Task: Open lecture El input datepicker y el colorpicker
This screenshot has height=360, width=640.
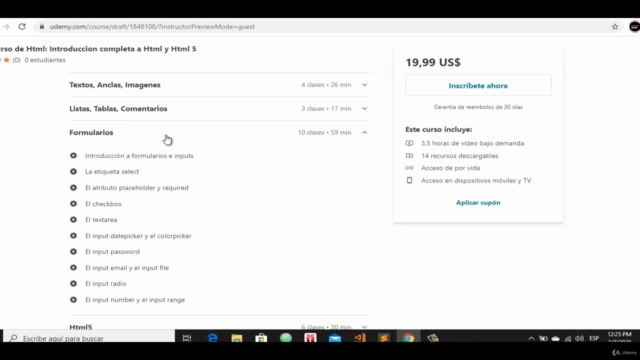Action: click(138, 236)
